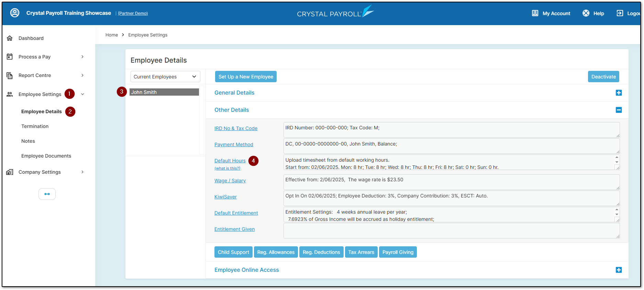Click the KiwiSaver details text field
This screenshot has width=644, height=290.
pos(452,198)
